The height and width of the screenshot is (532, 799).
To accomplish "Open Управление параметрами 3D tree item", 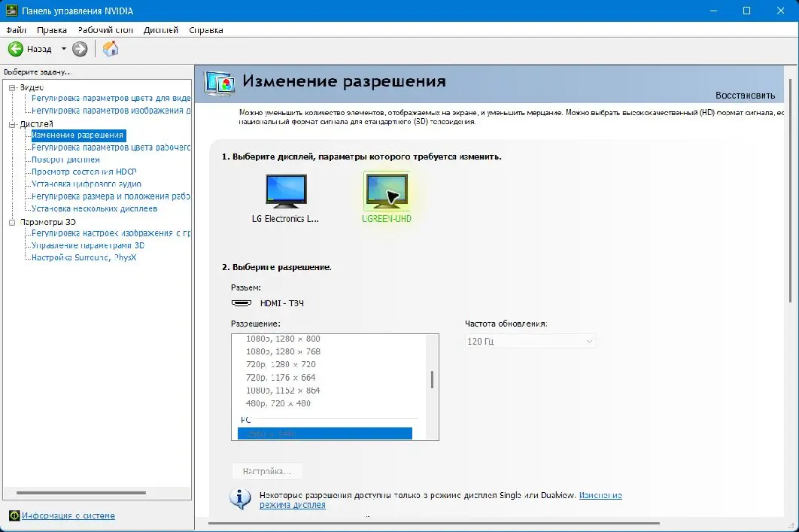I will coord(87,245).
